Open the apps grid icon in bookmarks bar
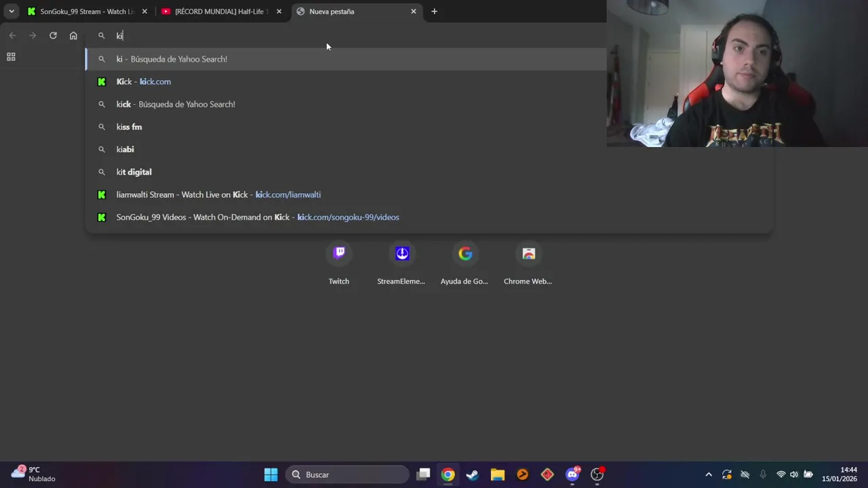This screenshot has width=868, height=488. tap(11, 57)
